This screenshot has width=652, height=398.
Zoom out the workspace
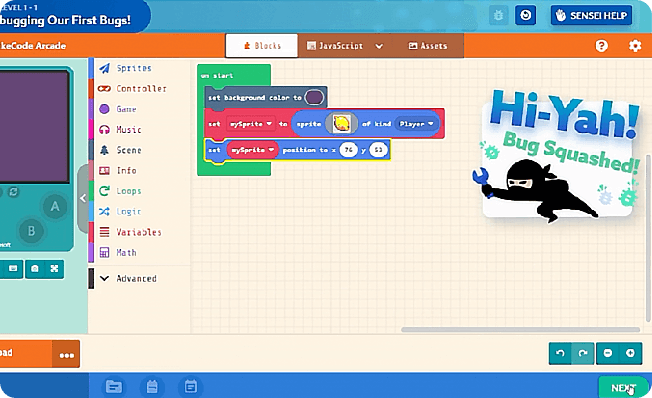pyautogui.click(x=608, y=354)
